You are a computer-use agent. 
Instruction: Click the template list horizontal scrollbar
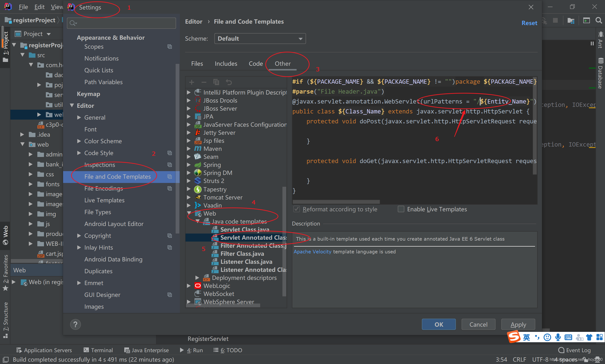pos(223,305)
